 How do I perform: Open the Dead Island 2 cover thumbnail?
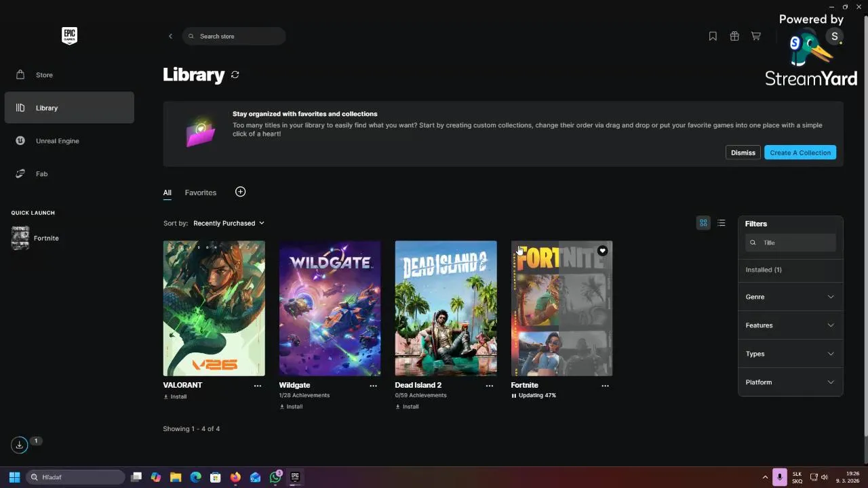click(446, 308)
